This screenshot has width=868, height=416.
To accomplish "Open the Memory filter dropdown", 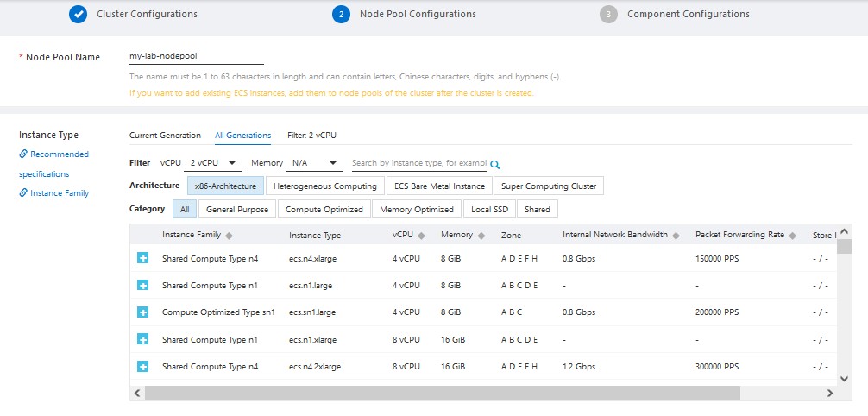I will (315, 163).
